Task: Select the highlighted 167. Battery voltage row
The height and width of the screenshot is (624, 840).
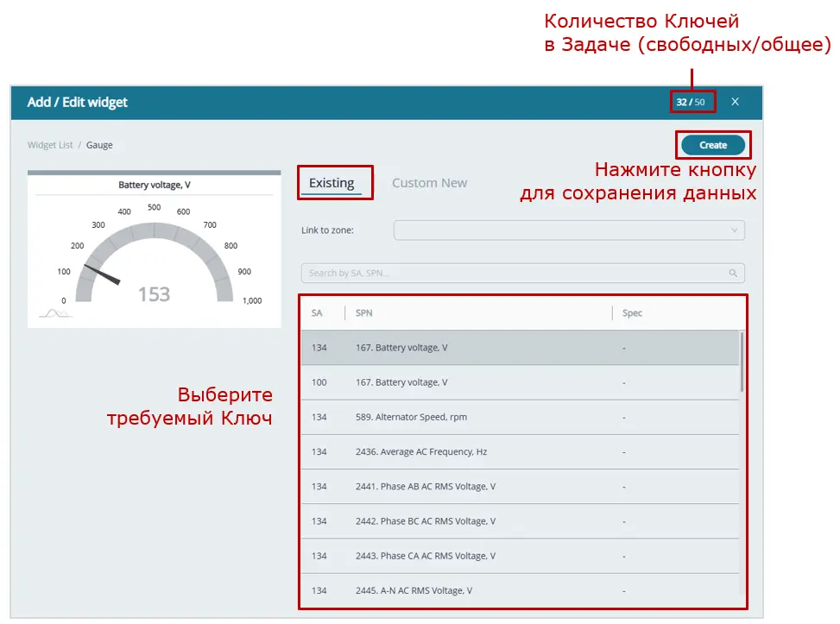Action: click(518, 347)
